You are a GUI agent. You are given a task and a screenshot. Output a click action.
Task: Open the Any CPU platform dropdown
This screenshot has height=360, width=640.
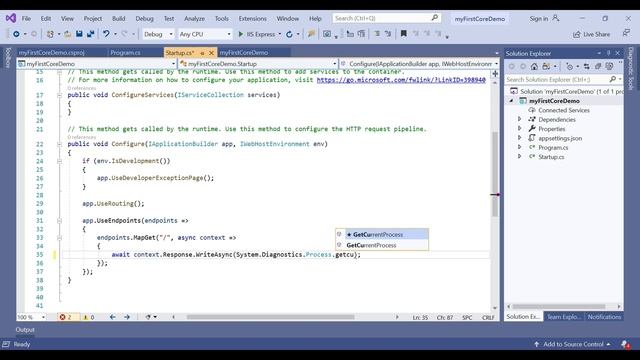click(229, 34)
